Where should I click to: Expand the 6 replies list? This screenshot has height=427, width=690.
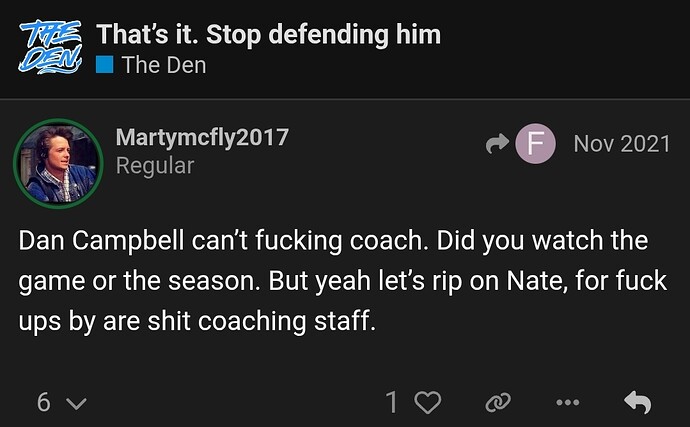(x=44, y=403)
